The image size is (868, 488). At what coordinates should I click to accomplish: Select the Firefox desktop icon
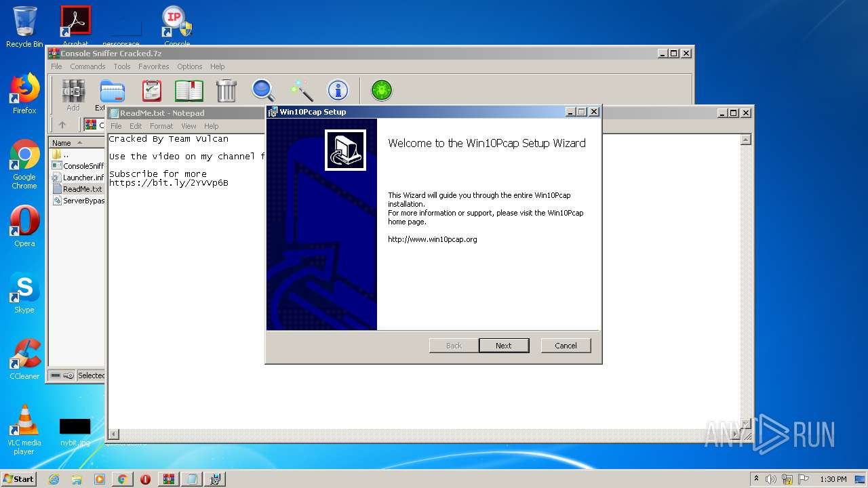pyautogui.click(x=24, y=94)
